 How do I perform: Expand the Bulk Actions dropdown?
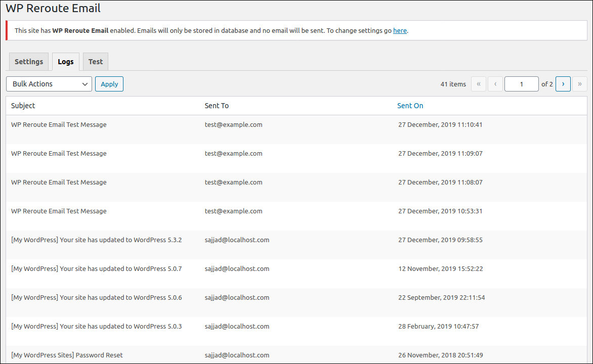tap(49, 84)
